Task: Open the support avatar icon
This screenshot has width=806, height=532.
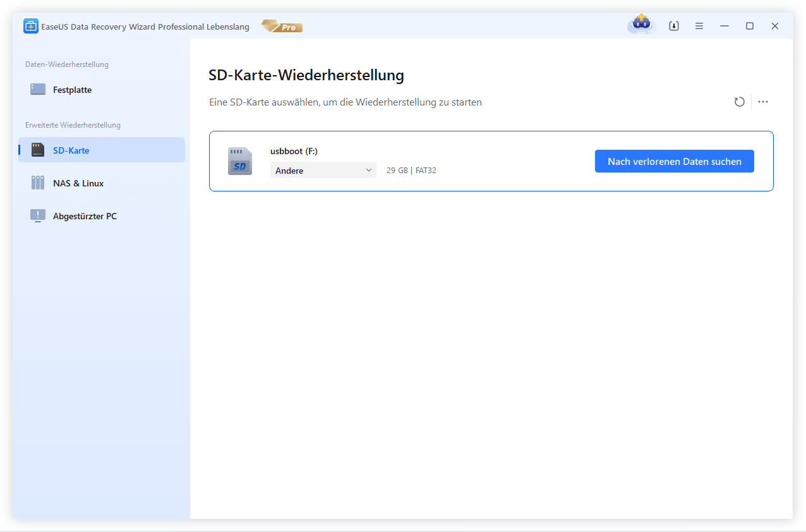Action: click(x=642, y=24)
